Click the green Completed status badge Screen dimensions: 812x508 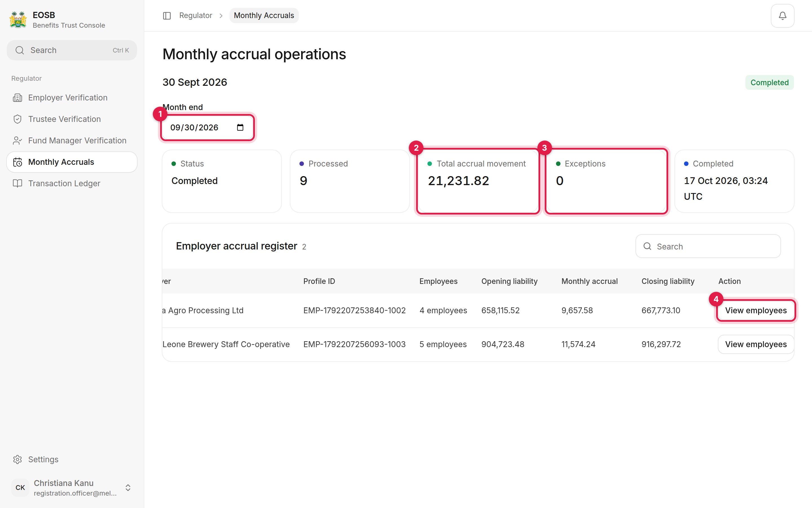click(769, 83)
